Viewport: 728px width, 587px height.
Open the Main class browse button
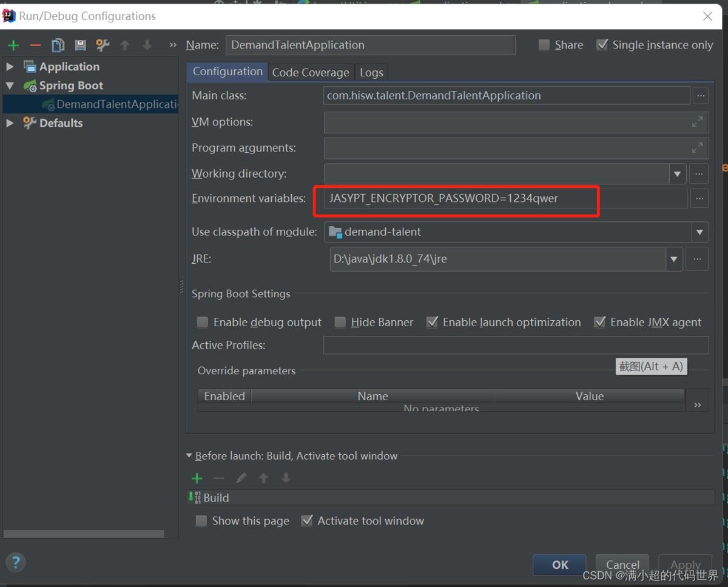700,95
